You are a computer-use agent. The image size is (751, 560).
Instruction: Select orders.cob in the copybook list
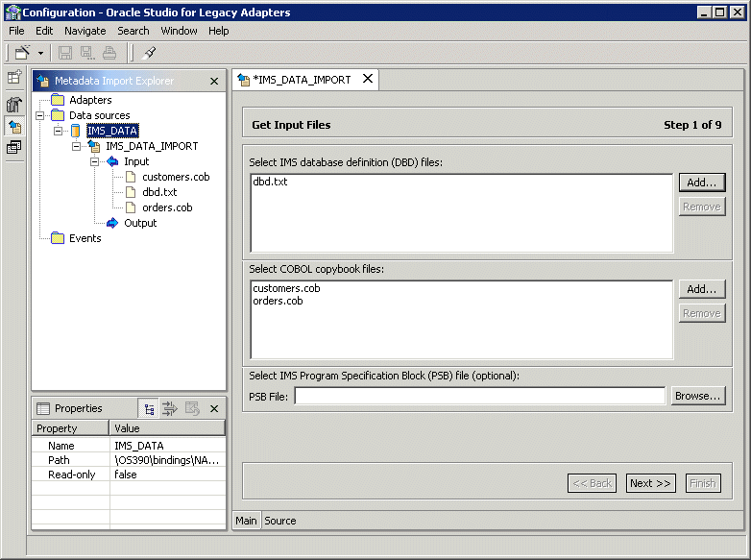pos(278,301)
